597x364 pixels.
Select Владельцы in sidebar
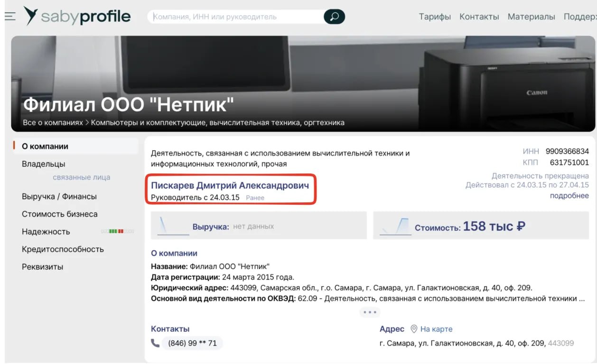tap(44, 164)
